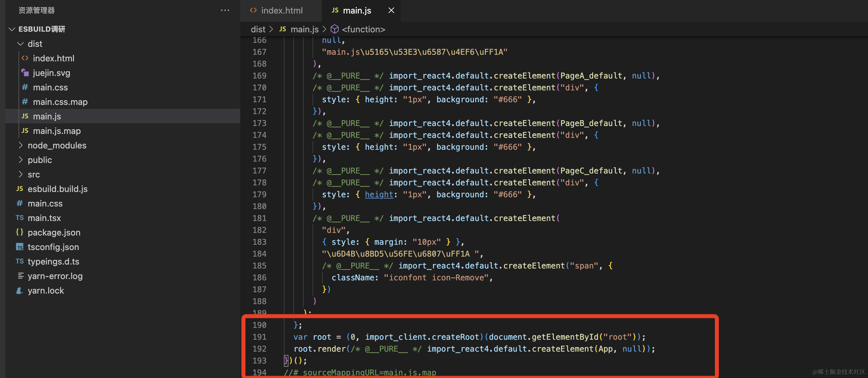Click the "iconfont icon-Remove" string on line 186

tap(436, 277)
